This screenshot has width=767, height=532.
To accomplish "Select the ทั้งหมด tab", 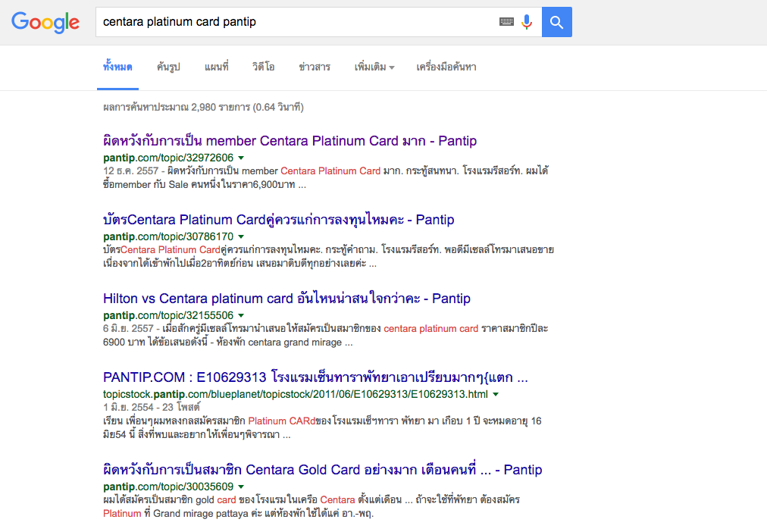I will 117,67.
